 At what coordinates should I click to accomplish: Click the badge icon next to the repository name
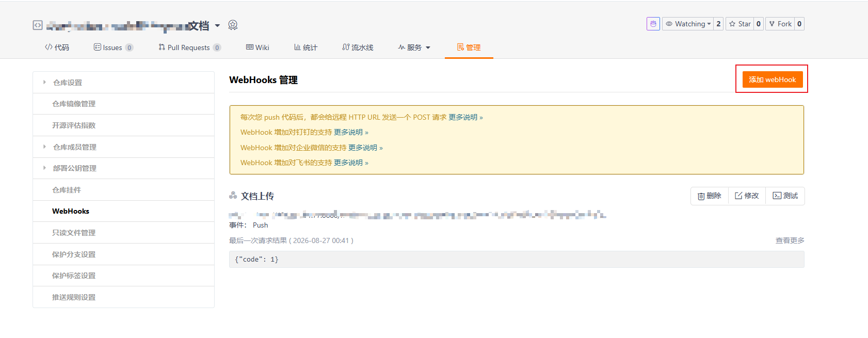click(x=233, y=25)
